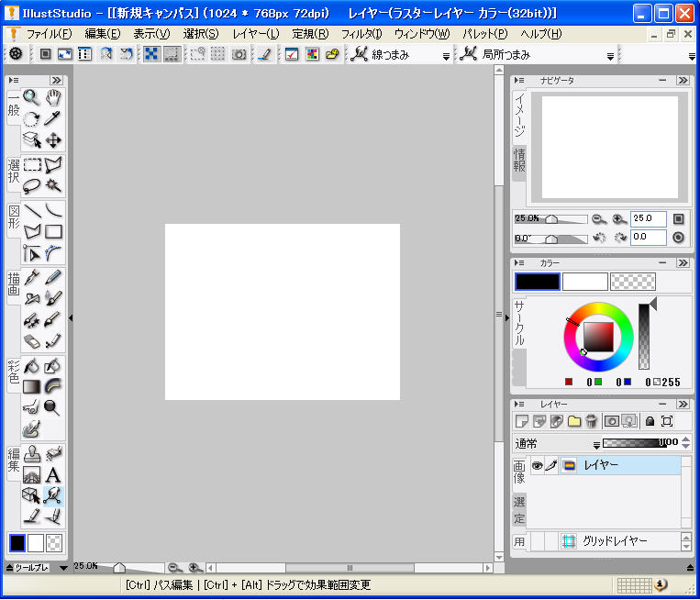Collapse the Navigator panel with double arrow
This screenshot has height=600, width=700.
[683, 81]
